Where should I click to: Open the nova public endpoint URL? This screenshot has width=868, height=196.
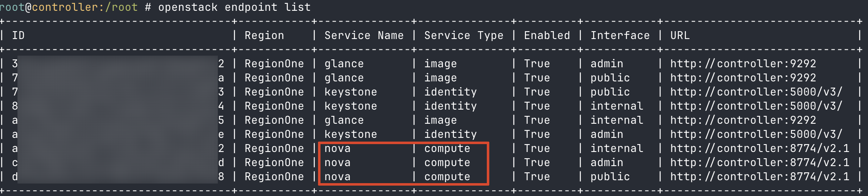pos(759,177)
